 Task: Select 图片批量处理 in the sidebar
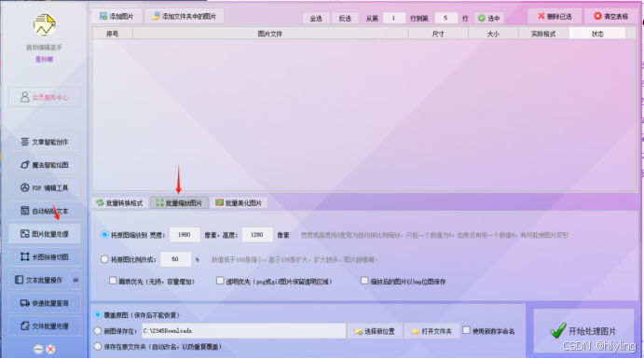[x=45, y=234]
